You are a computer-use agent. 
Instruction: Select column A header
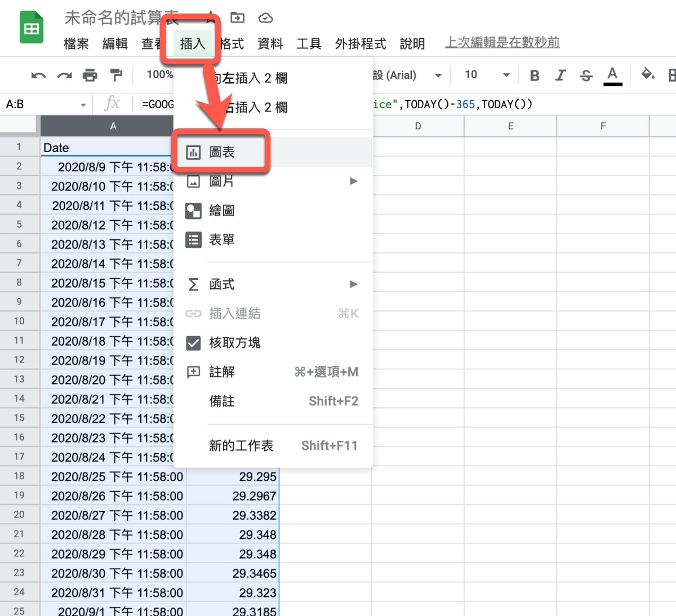pos(113,126)
